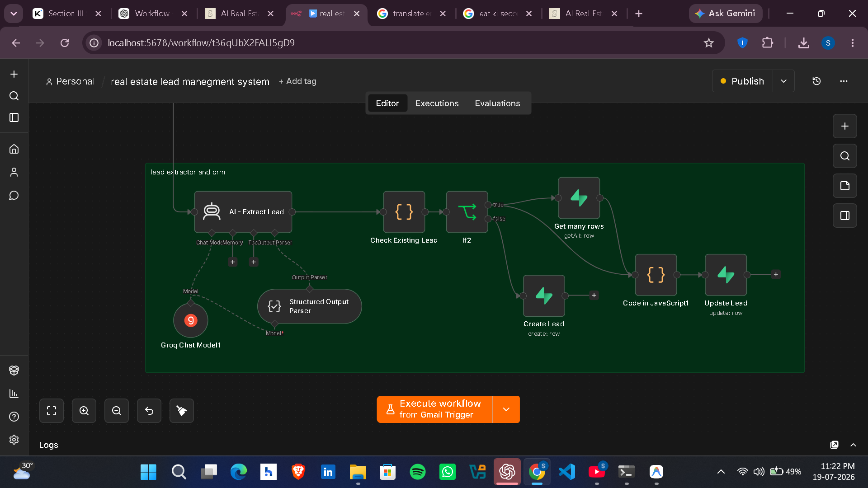Add a node after Update Lead output

point(776,274)
